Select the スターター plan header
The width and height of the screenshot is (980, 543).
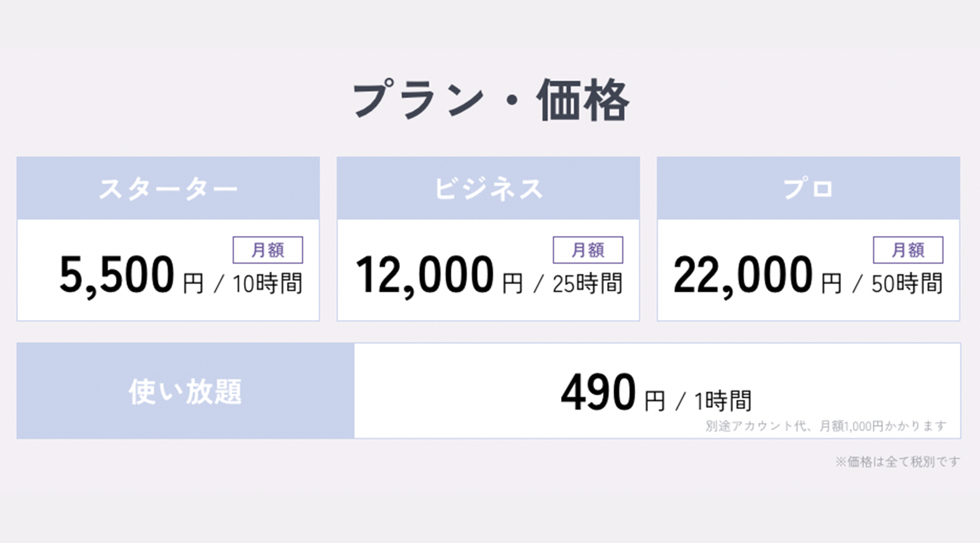point(168,189)
